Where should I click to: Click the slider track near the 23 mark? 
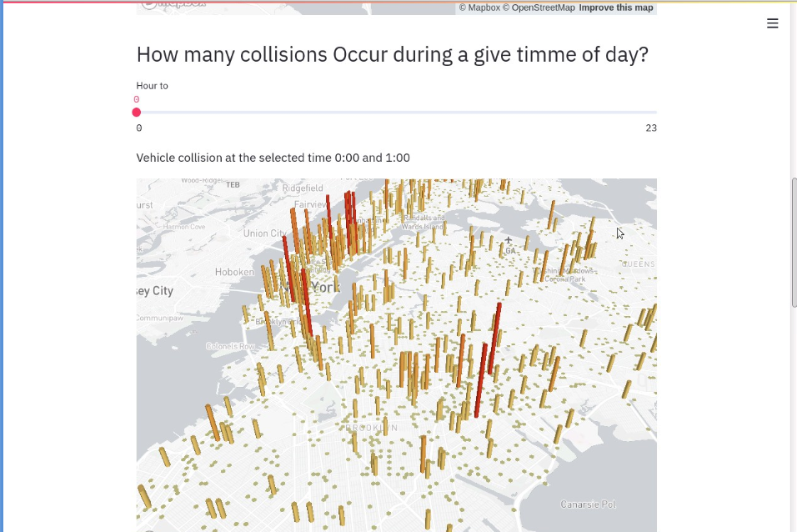[646, 112]
